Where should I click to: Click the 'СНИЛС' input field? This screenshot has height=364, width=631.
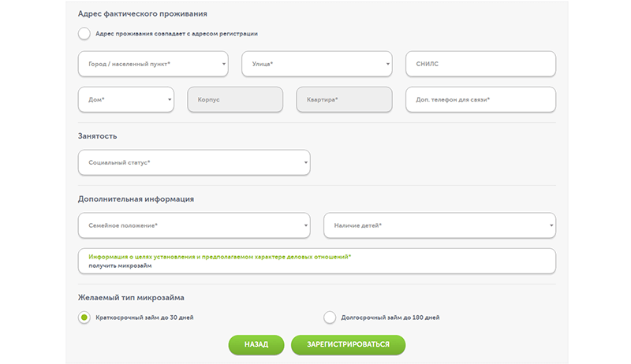[x=481, y=64]
